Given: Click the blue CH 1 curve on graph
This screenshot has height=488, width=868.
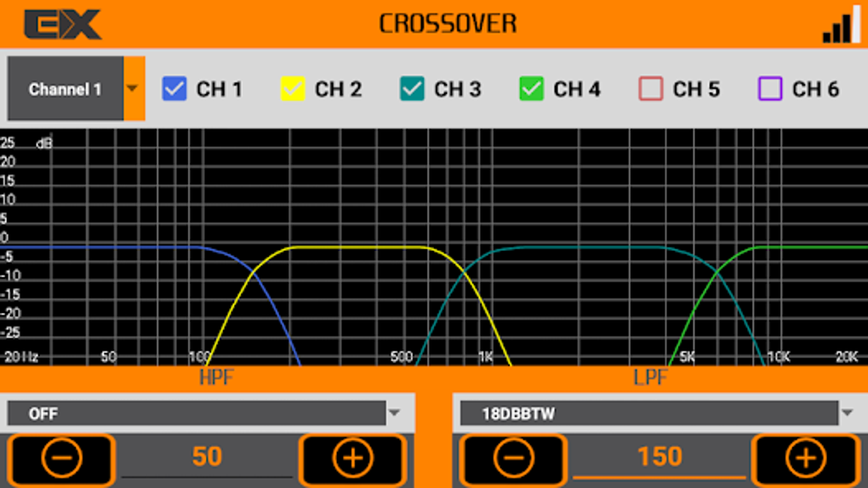Looking at the screenshot, I should pos(111,247).
